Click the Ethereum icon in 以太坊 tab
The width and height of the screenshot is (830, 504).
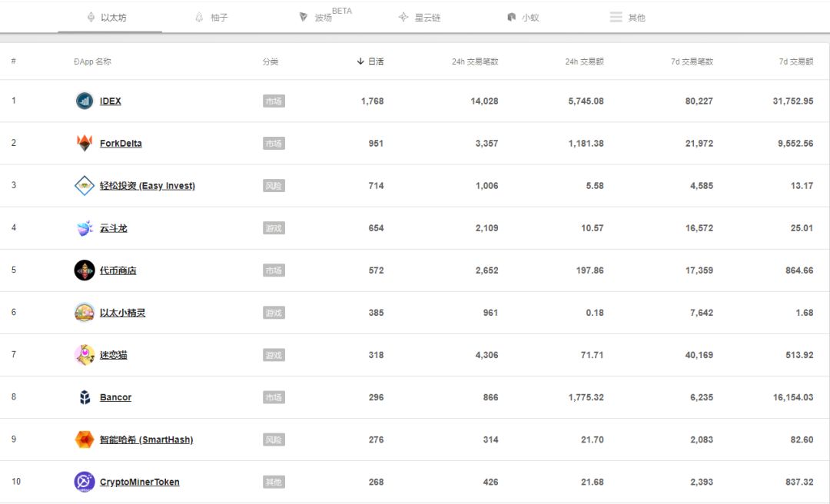(x=91, y=18)
